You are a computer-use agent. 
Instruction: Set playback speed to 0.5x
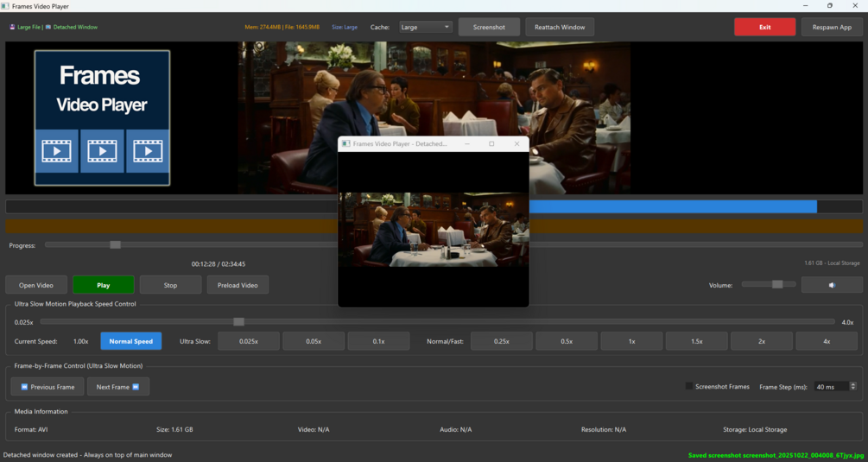(x=567, y=341)
